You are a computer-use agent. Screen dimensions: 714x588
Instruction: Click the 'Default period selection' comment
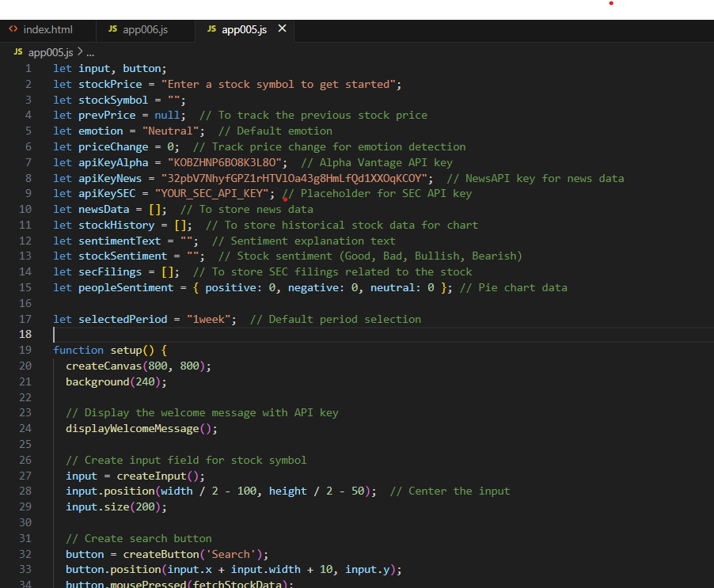(x=336, y=320)
